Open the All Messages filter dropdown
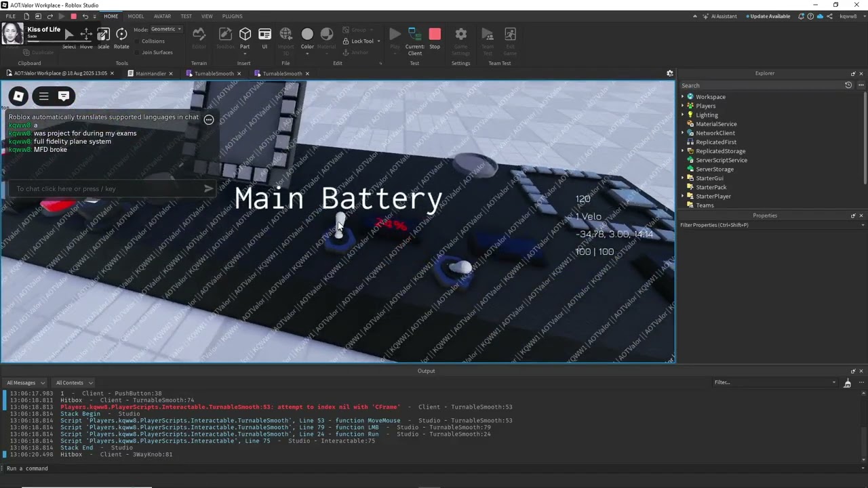The image size is (868, 488). (26, 383)
